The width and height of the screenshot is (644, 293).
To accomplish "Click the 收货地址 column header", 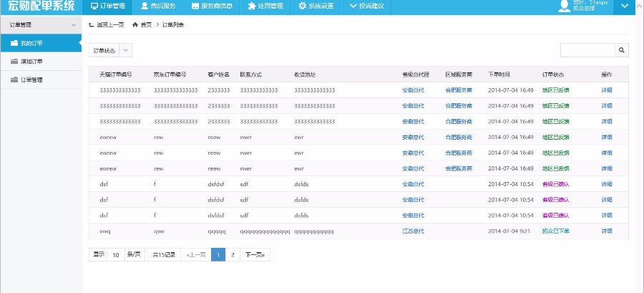I will [305, 75].
